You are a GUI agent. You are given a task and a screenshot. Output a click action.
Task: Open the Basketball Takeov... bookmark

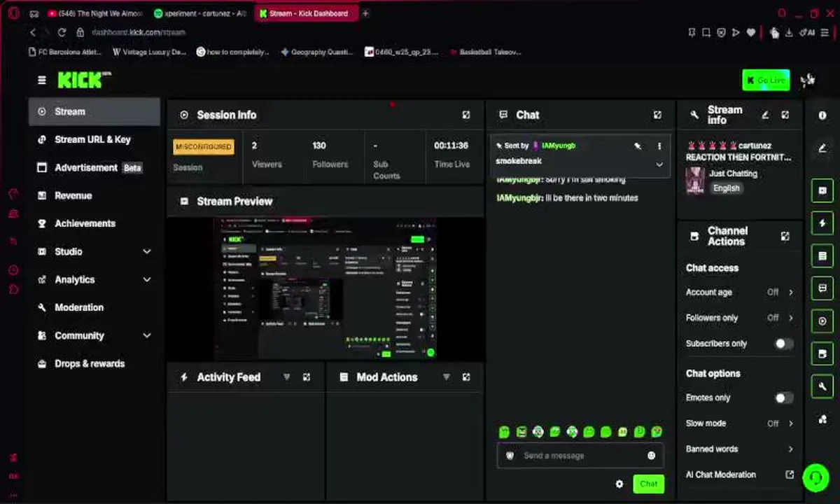tap(486, 52)
